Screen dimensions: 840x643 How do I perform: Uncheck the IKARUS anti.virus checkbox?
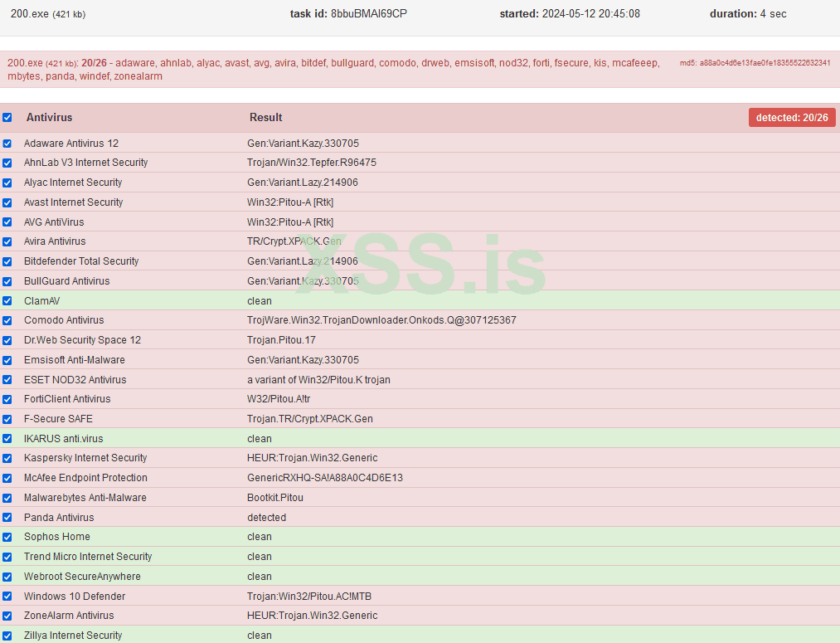click(7, 438)
